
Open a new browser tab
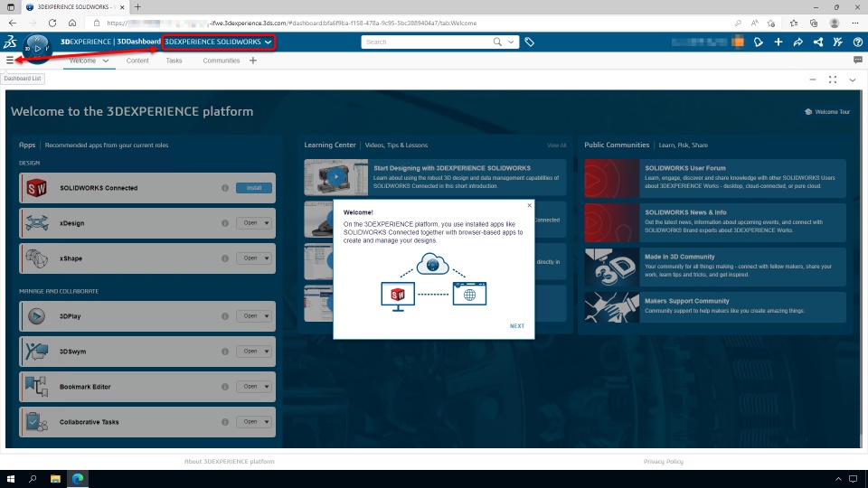[x=137, y=7]
